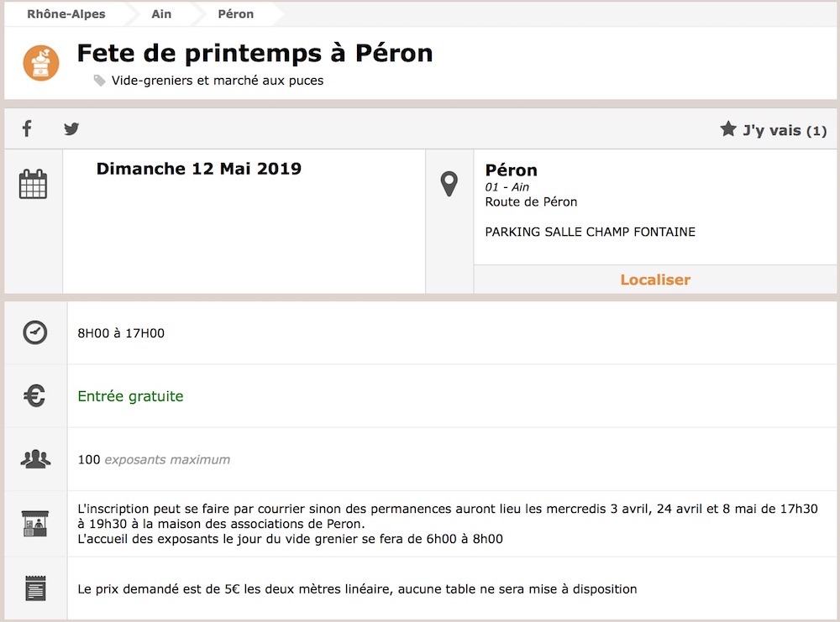Click the orange flea market event icon
The image size is (840, 622).
[41, 64]
